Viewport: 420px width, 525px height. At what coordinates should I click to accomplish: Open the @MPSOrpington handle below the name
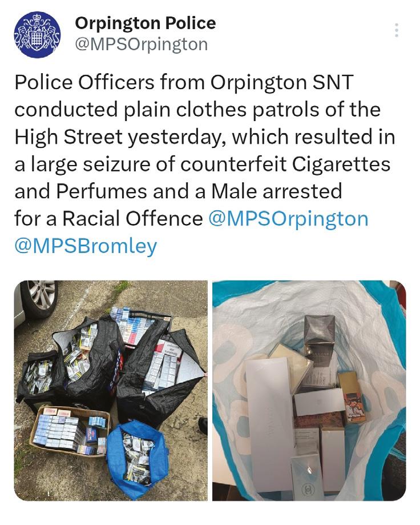coord(141,45)
